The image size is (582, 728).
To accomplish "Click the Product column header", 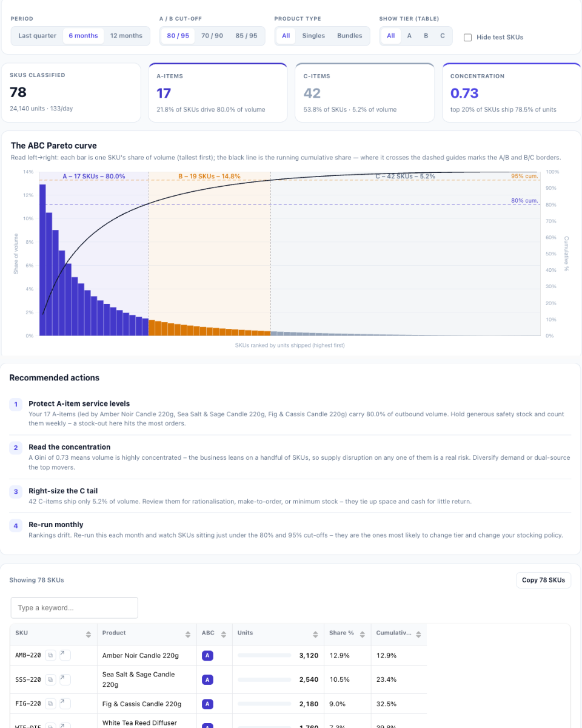I will tap(147, 634).
